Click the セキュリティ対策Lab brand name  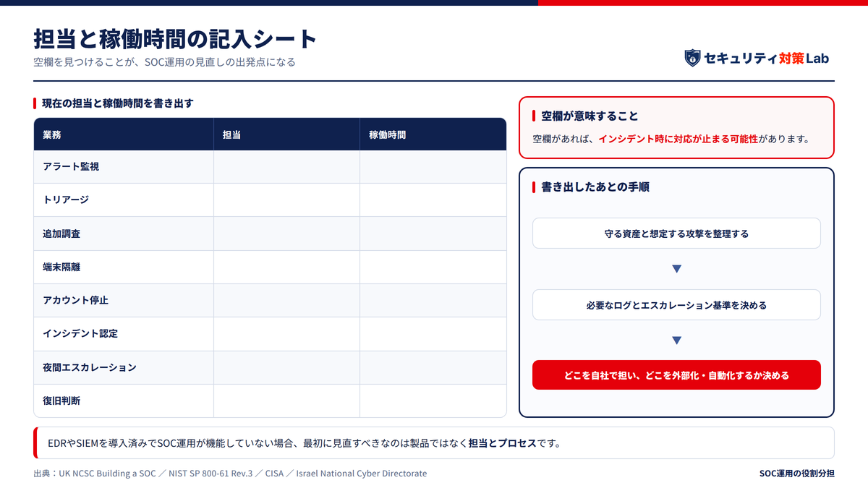click(x=767, y=59)
